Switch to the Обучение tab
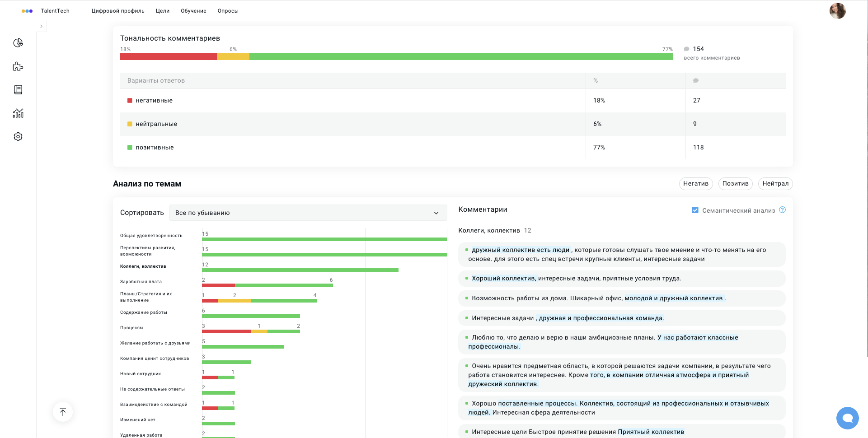The image size is (868, 438). click(x=193, y=11)
